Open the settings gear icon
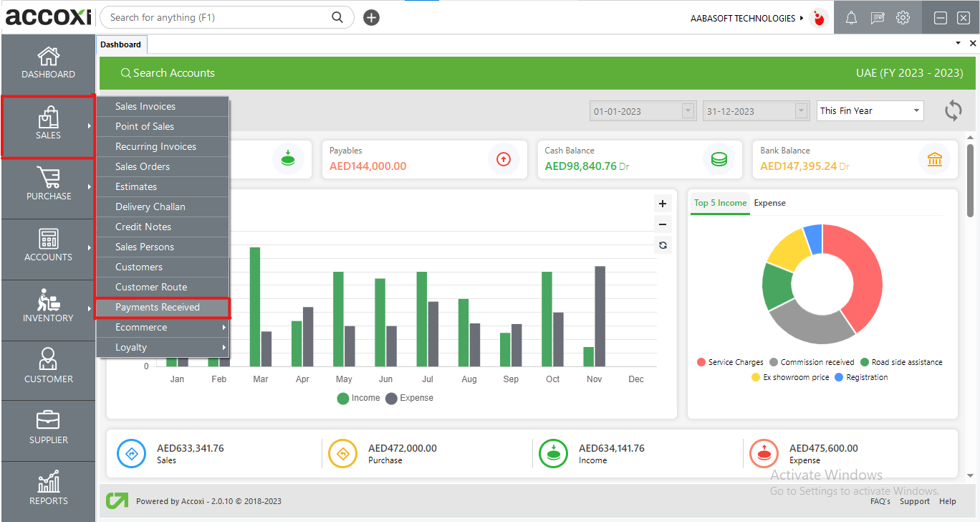Viewport: 980px width, 522px height. pyautogui.click(x=903, y=18)
